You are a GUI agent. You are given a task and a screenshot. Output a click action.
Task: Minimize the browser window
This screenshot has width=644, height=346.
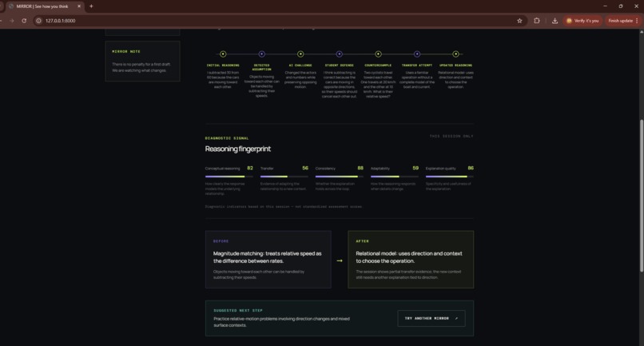[605, 6]
